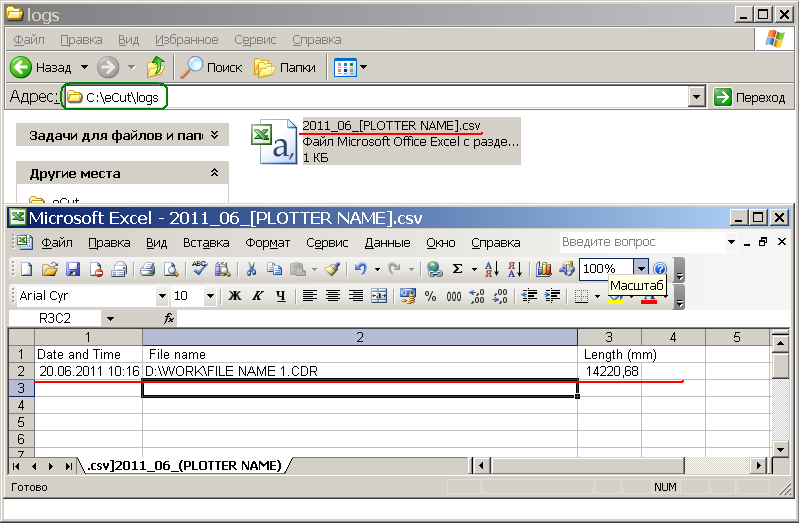The height and width of the screenshot is (523, 799).
Task: Click column 2 header in Excel
Action: click(360, 337)
